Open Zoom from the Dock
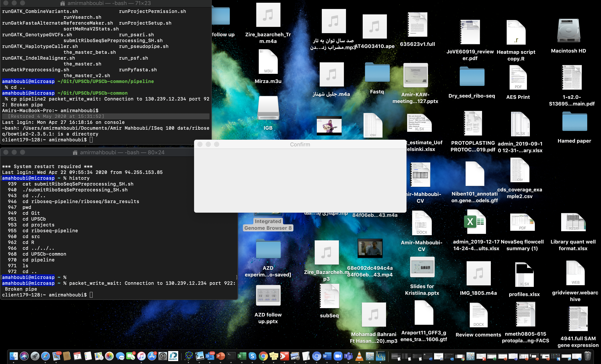 click(338, 356)
